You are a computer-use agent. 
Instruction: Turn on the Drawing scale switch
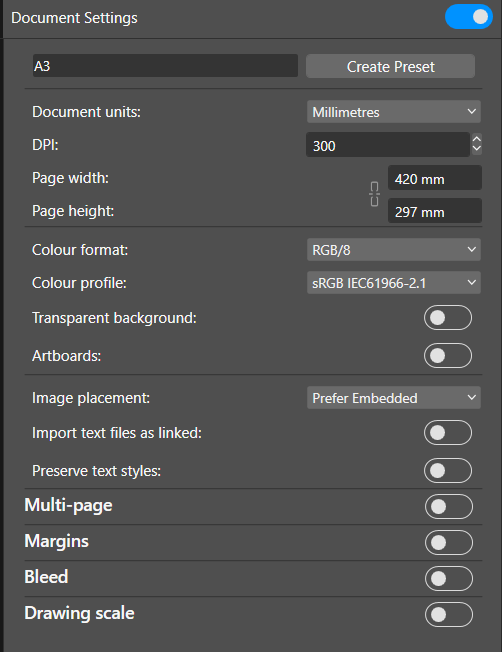pyautogui.click(x=449, y=615)
